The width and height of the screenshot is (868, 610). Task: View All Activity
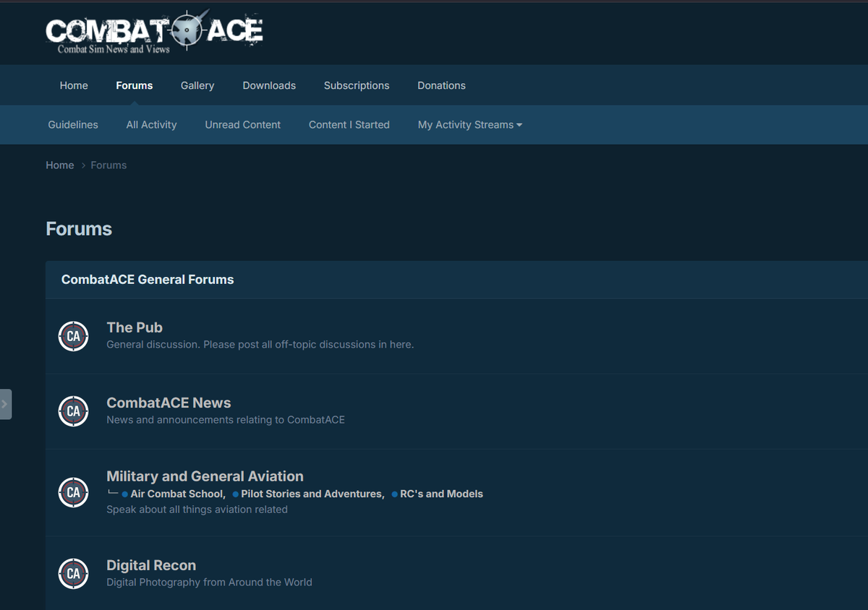point(151,124)
